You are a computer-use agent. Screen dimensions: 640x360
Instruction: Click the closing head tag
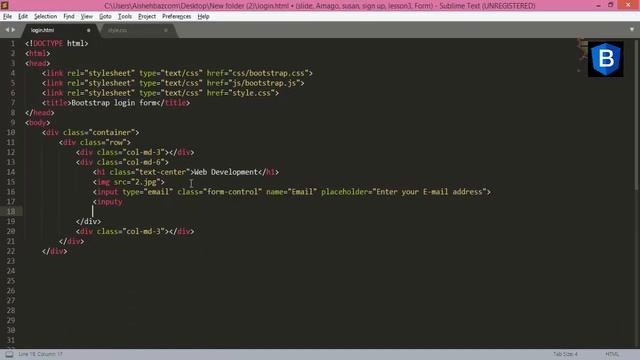point(40,113)
